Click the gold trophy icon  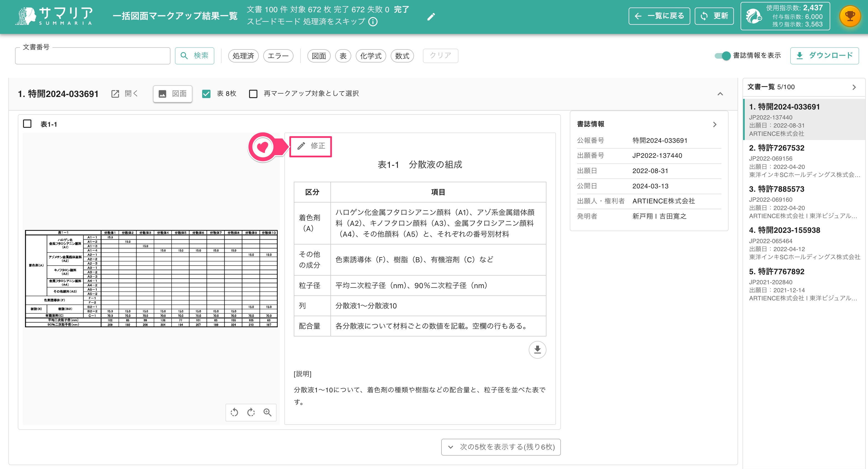point(850,16)
